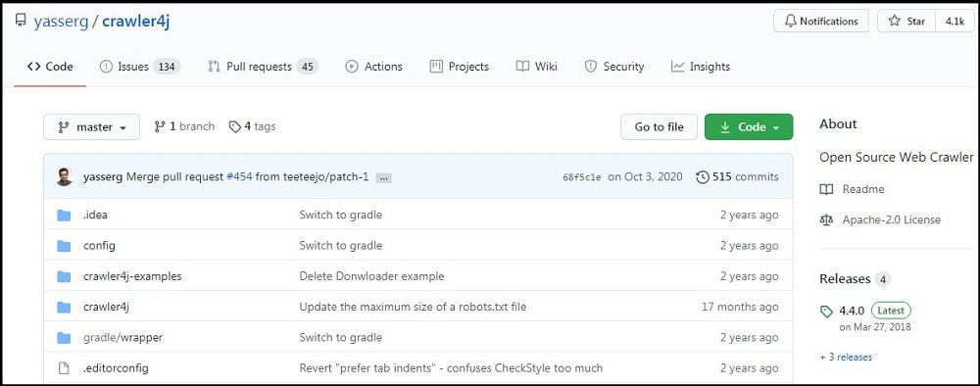
Task: Open 'Update the maximum size of a robots.txt file' commit
Action: 414,307
